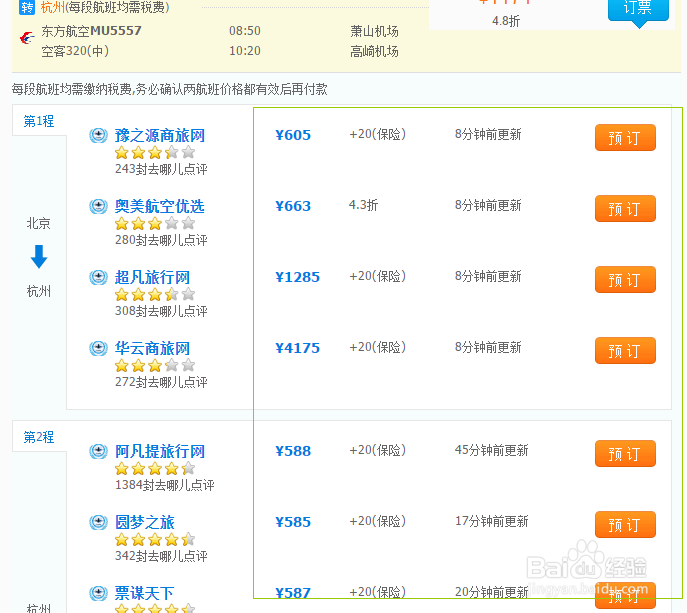
Task: Click the 高崎机场 arrival airport
Action: (x=374, y=51)
